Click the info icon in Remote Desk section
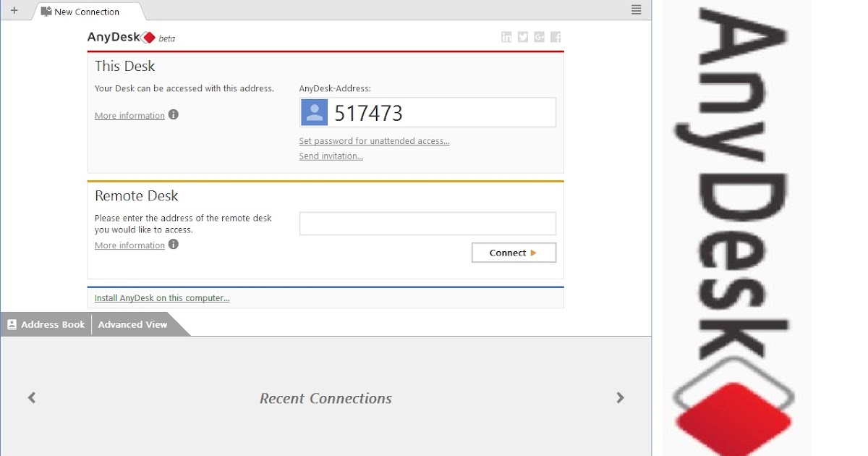 click(173, 244)
